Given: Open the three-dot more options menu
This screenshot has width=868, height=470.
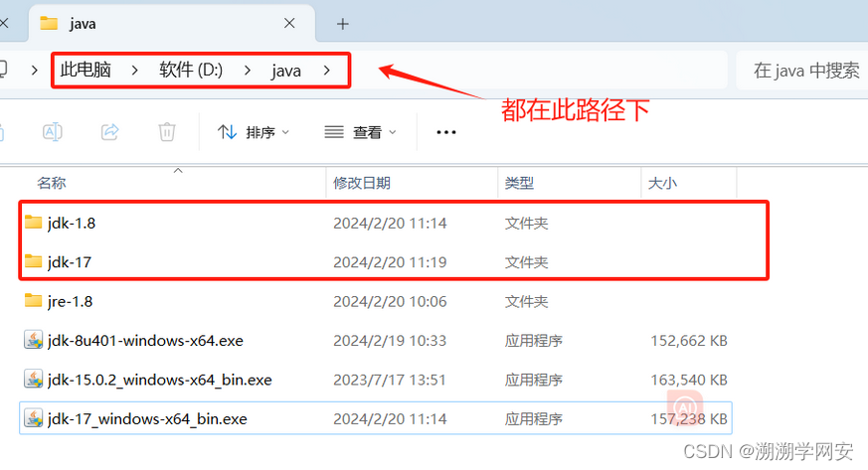Looking at the screenshot, I should [446, 132].
